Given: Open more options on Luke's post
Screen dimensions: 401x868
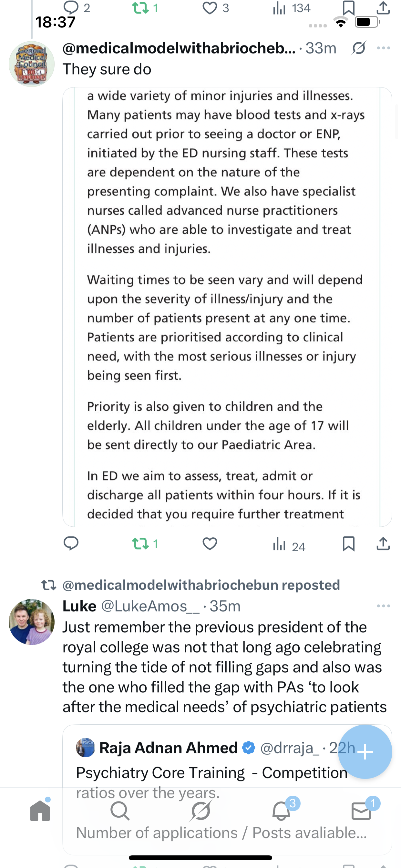Looking at the screenshot, I should (384, 606).
